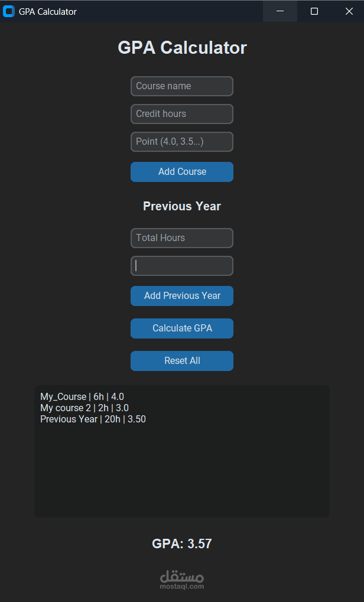The image size is (364, 602).
Task: Click the Previous Year section heading
Action: click(182, 206)
